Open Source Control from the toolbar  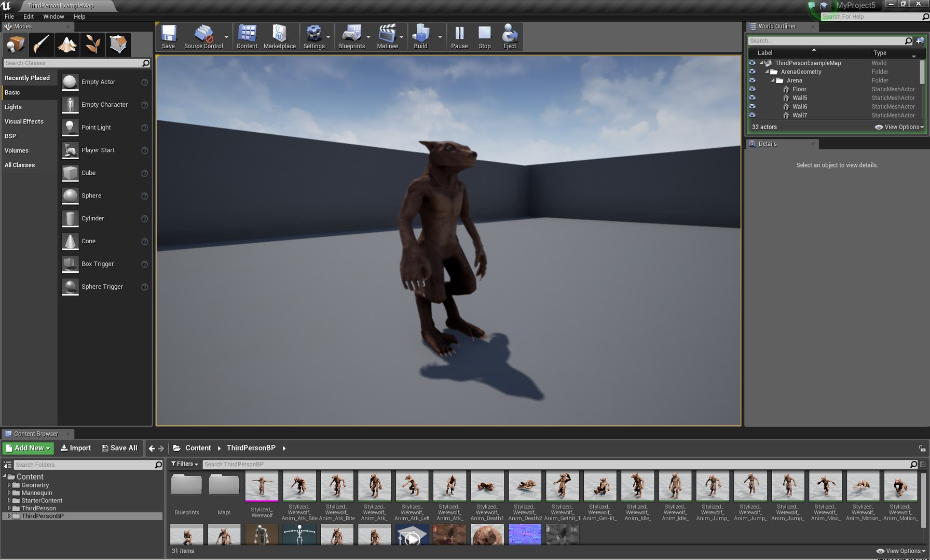tap(203, 37)
